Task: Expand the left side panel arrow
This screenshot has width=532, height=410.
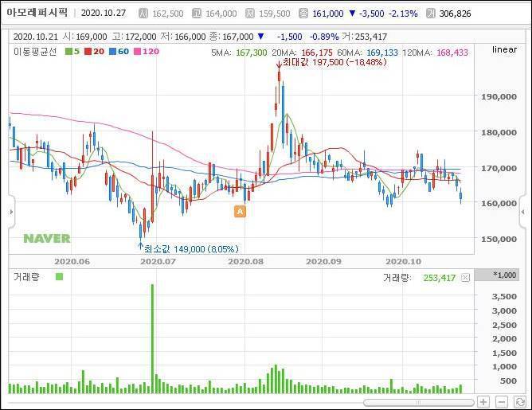Action: (x=11, y=212)
